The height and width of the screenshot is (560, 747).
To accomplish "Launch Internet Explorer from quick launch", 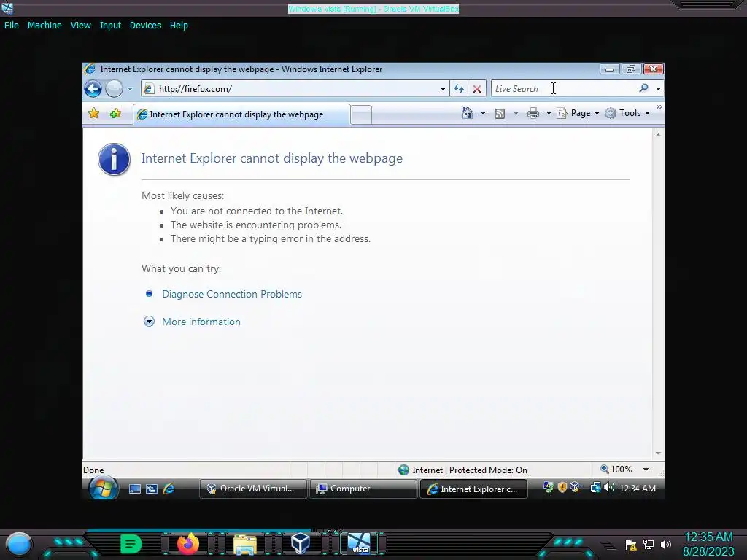I will pos(169,489).
